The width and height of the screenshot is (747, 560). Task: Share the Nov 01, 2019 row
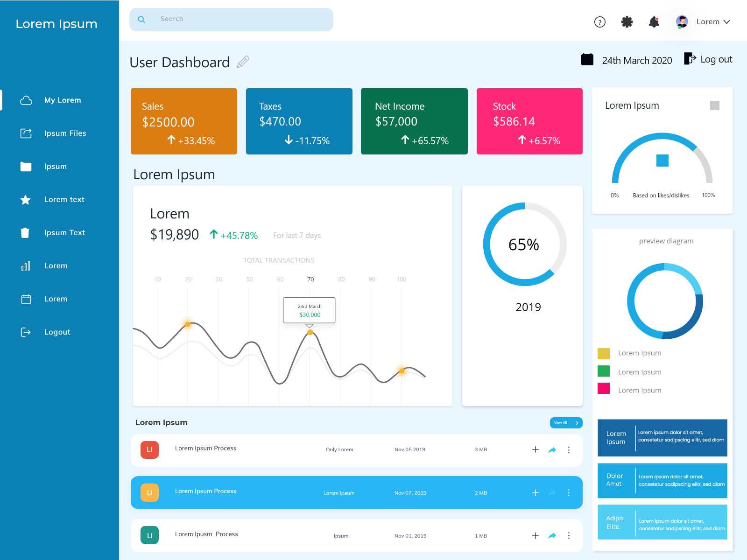pos(552,536)
